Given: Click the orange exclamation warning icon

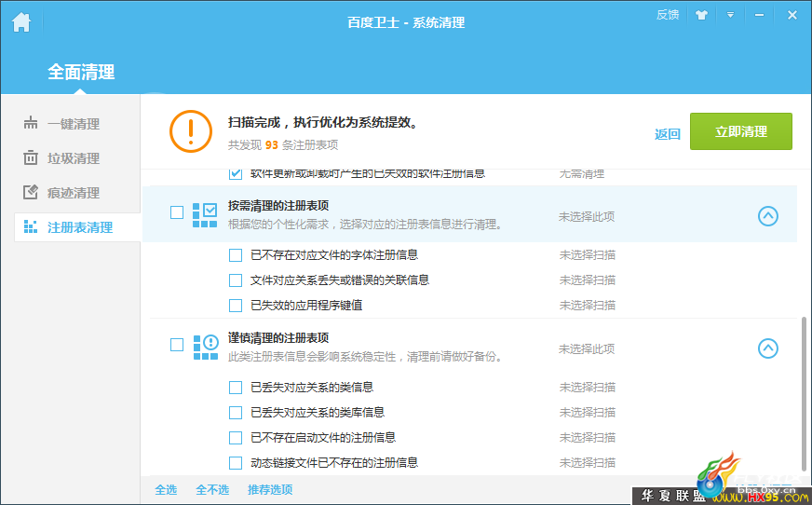Looking at the screenshot, I should (191, 131).
